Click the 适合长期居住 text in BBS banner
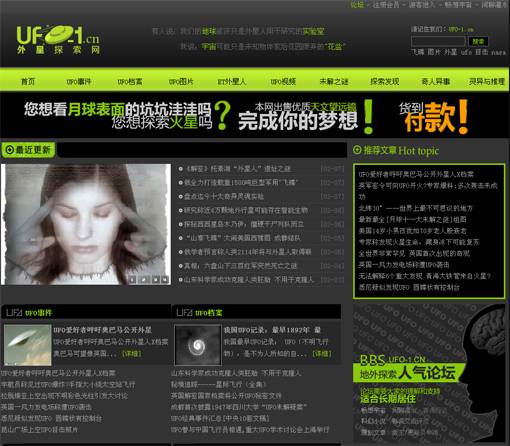This screenshot has width=510, height=446. coord(388,398)
